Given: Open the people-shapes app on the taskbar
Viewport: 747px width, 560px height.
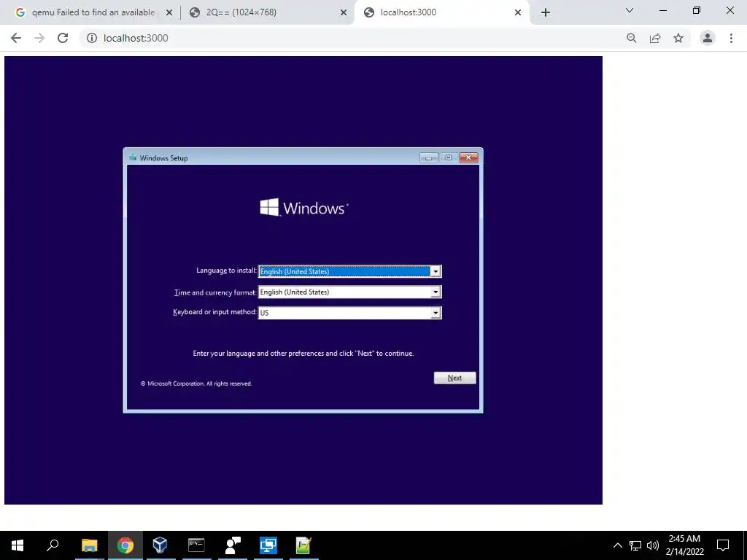Looking at the screenshot, I should [233, 545].
